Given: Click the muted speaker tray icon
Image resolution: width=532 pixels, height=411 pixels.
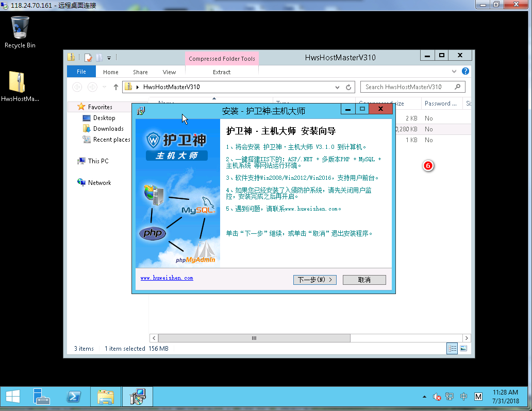Looking at the screenshot, I should click(x=436, y=397).
